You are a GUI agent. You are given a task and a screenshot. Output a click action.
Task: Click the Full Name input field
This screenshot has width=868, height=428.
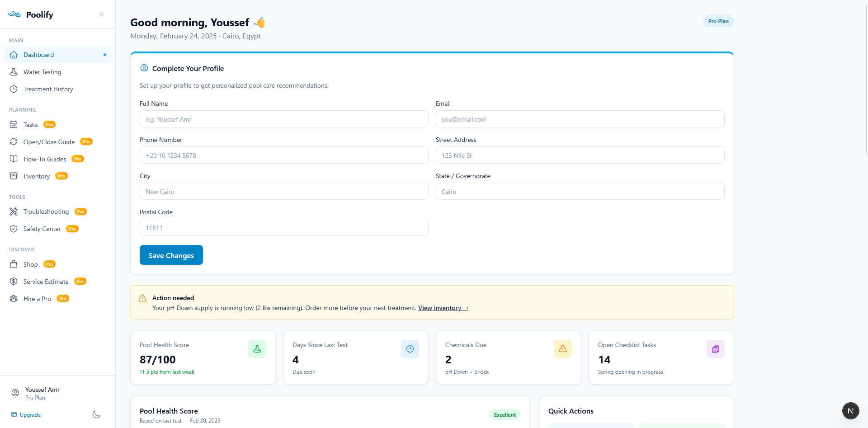tap(283, 119)
